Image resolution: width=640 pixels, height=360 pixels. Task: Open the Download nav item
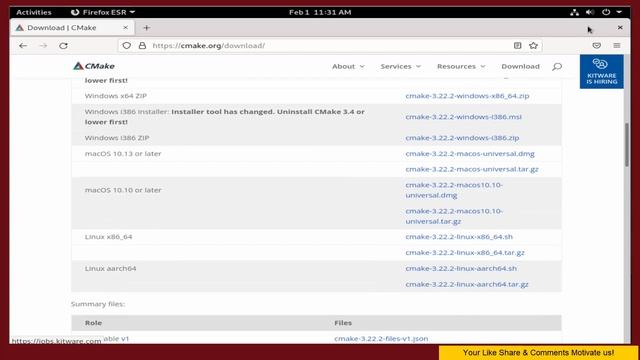(x=520, y=67)
